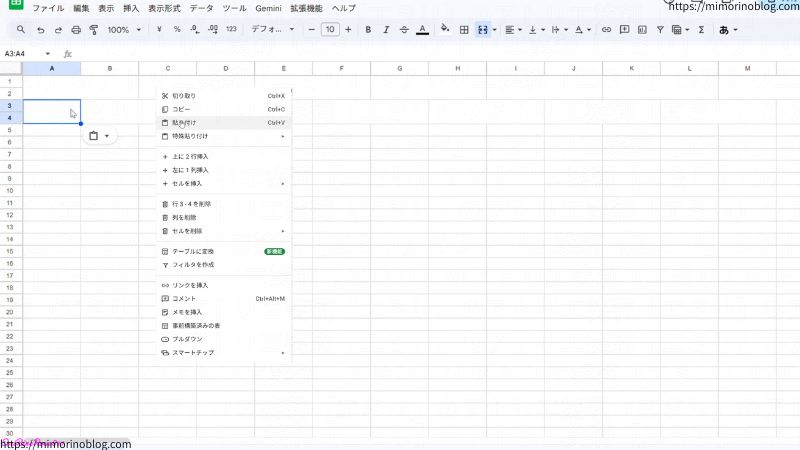This screenshot has width=800, height=450.
Task: Toggle merge cells button
Action: point(483,30)
